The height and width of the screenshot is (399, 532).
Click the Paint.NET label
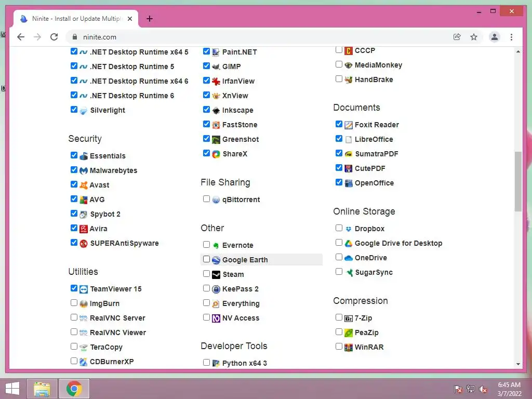pos(239,52)
